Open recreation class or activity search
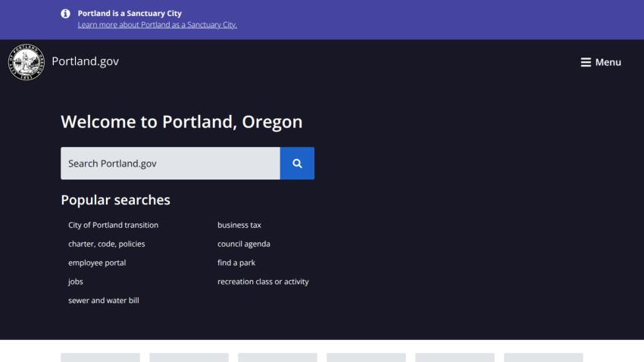 tap(263, 282)
